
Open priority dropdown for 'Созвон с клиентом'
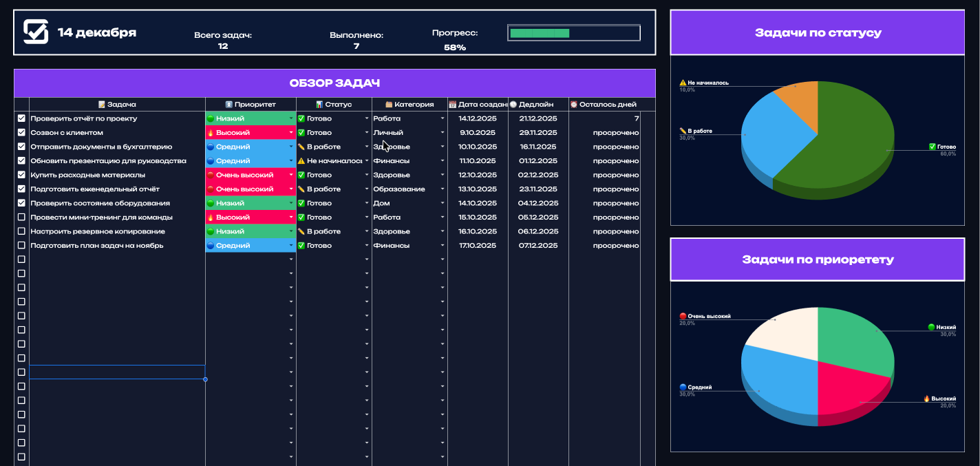click(291, 133)
